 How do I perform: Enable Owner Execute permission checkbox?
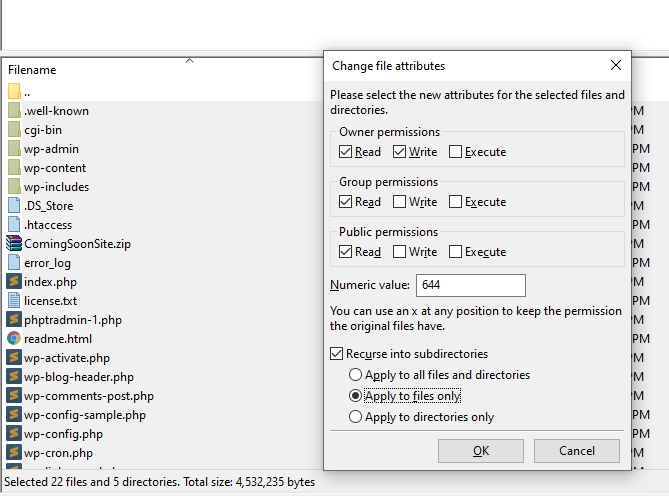(456, 152)
